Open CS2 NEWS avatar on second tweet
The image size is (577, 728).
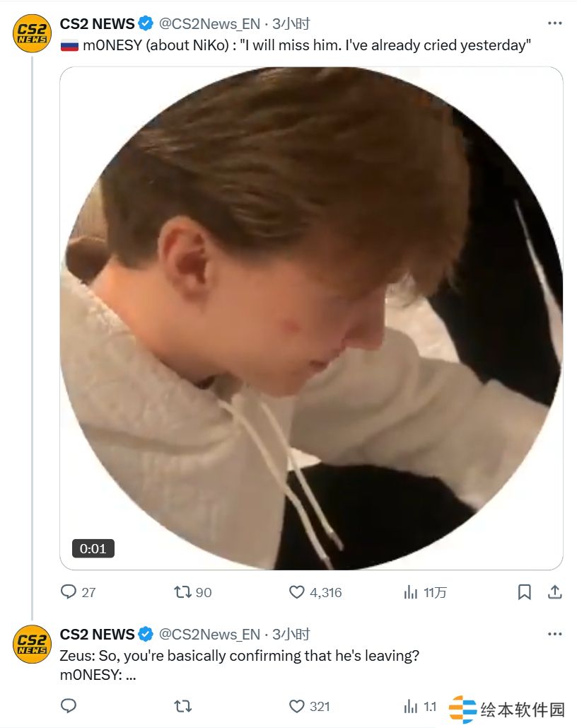[x=33, y=644]
